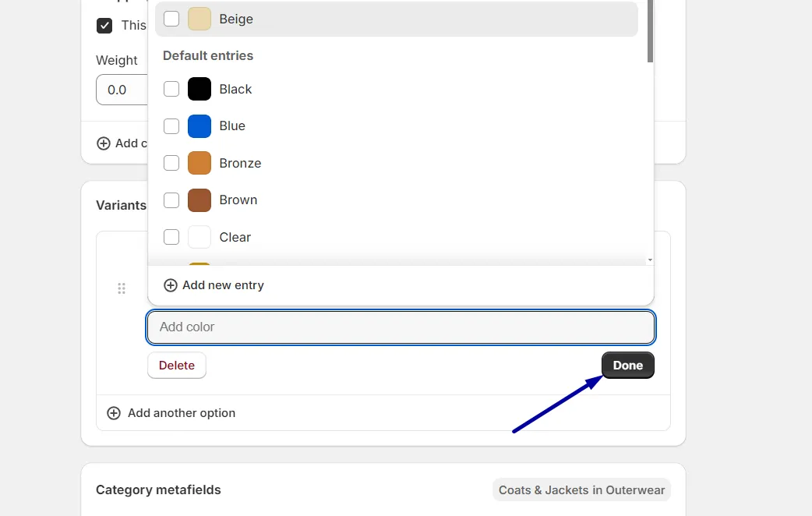Click the color list scrollbar thumb
This screenshot has height=516, width=812.
tap(650, 31)
